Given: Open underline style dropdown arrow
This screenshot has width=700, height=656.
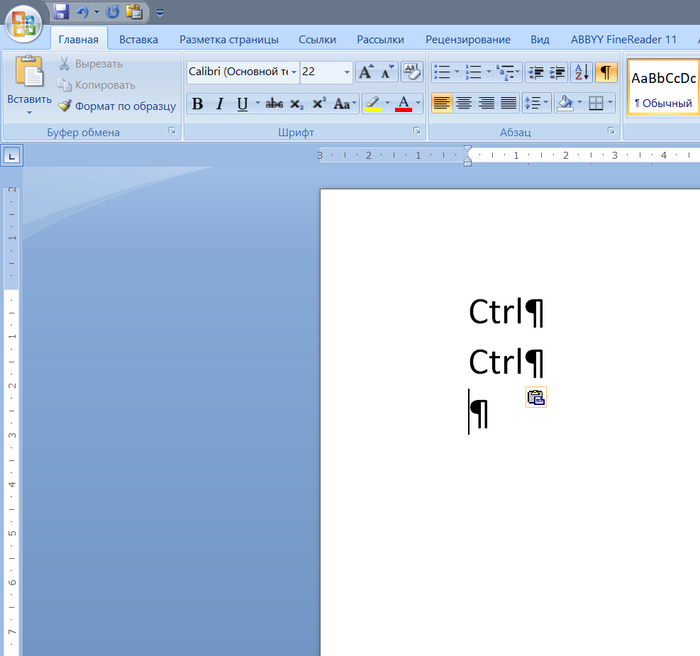Looking at the screenshot, I should [258, 103].
